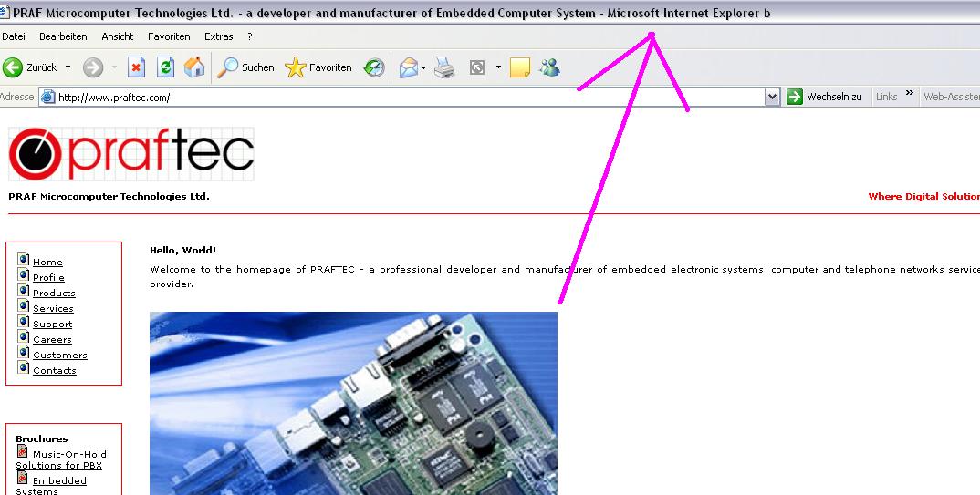
Task: Expand the Mail dropdown arrow
Action: [x=423, y=67]
